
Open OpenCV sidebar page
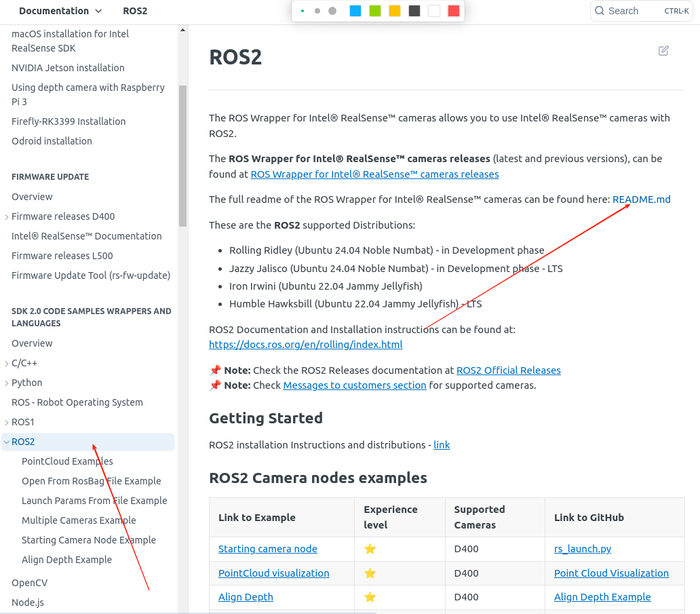[29, 583]
